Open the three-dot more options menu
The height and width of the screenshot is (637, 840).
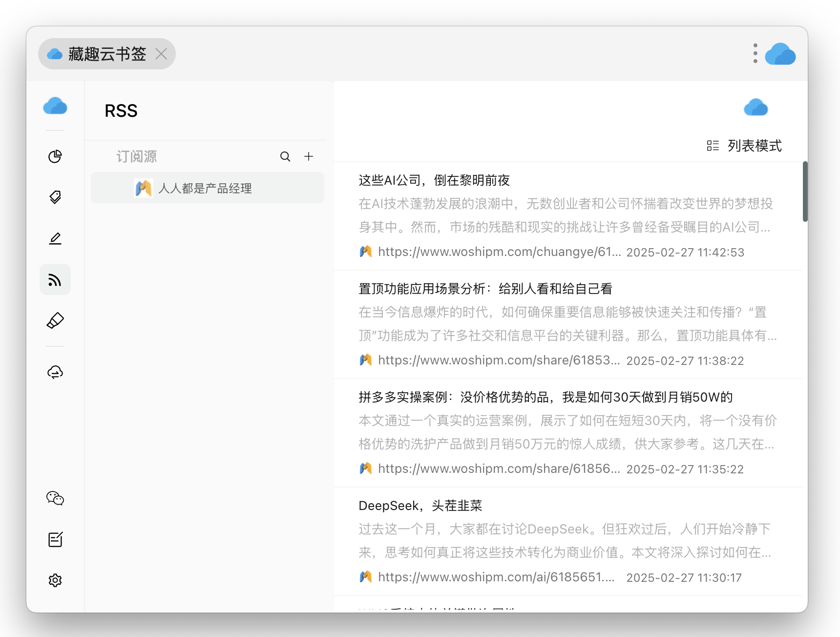click(755, 53)
